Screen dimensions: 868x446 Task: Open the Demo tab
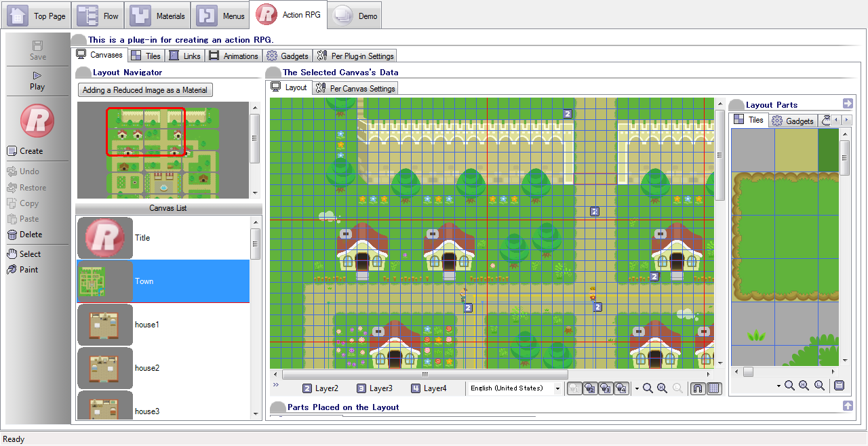355,16
